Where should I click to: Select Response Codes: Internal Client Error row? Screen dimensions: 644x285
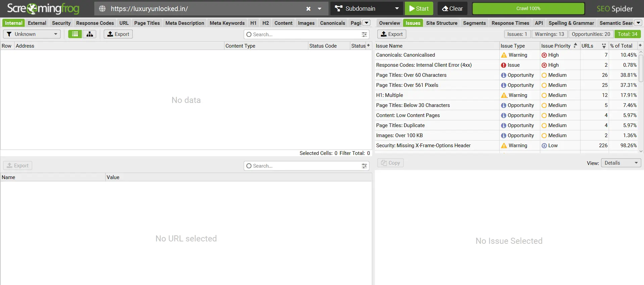point(507,65)
